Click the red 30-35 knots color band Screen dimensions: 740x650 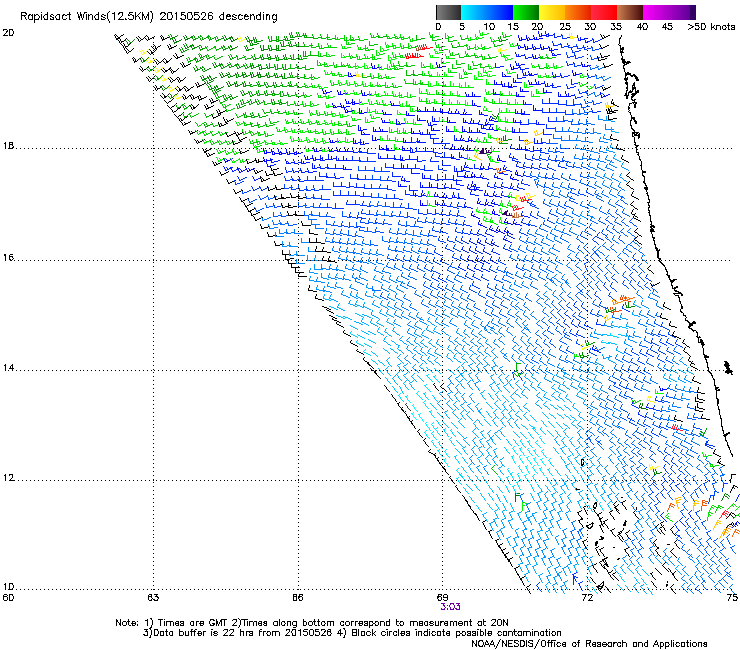point(604,12)
